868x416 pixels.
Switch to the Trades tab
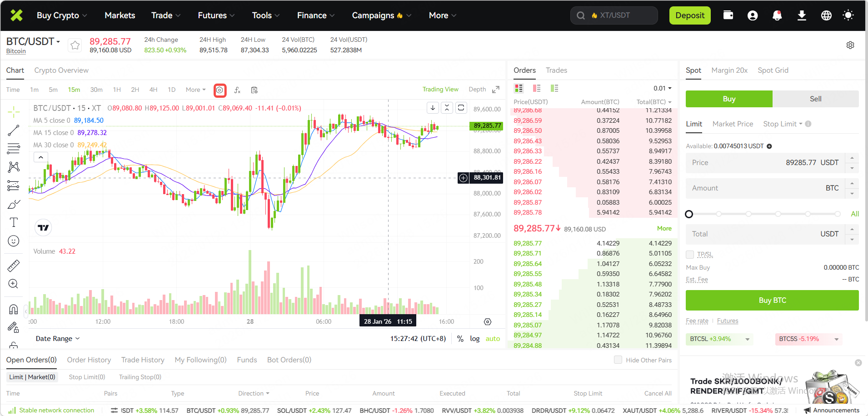point(556,70)
